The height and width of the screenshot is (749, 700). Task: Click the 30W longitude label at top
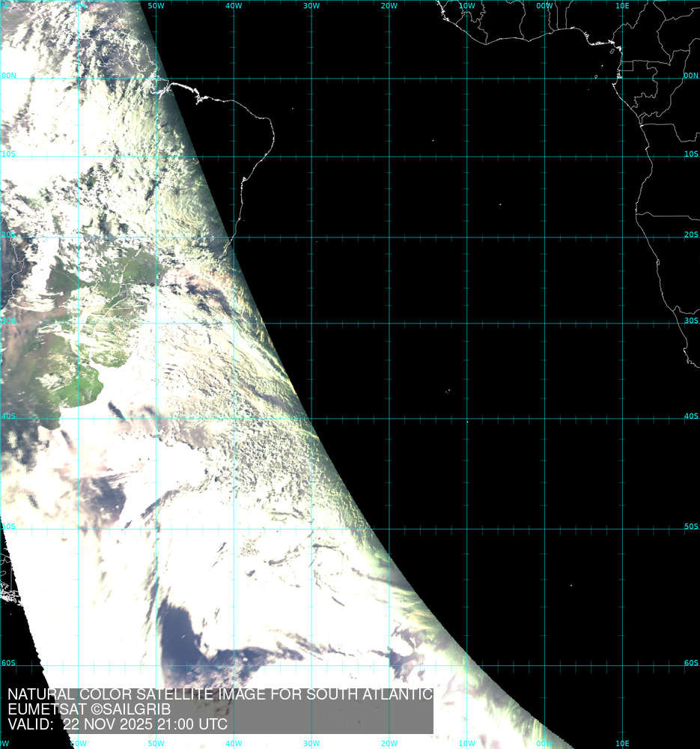pos(311,5)
